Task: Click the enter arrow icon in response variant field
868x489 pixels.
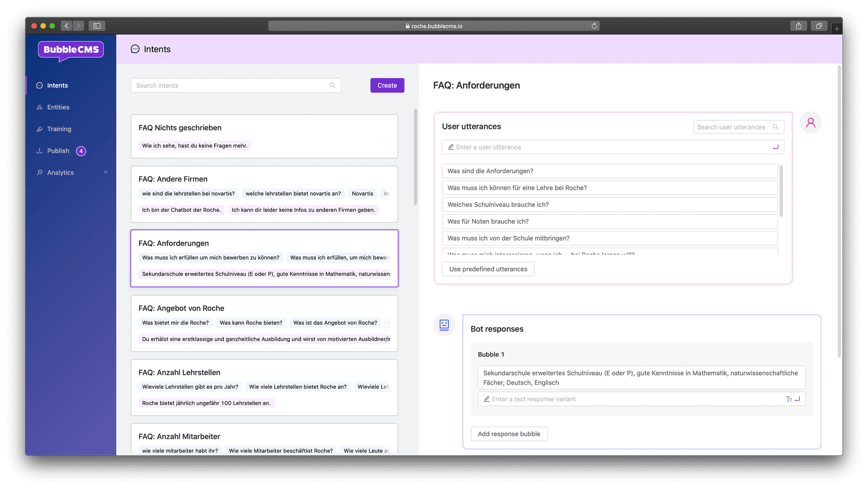Action: coord(797,399)
